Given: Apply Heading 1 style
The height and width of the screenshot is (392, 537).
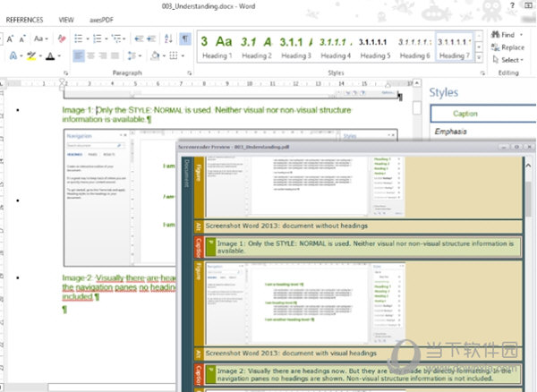Looking at the screenshot, I should point(217,47).
